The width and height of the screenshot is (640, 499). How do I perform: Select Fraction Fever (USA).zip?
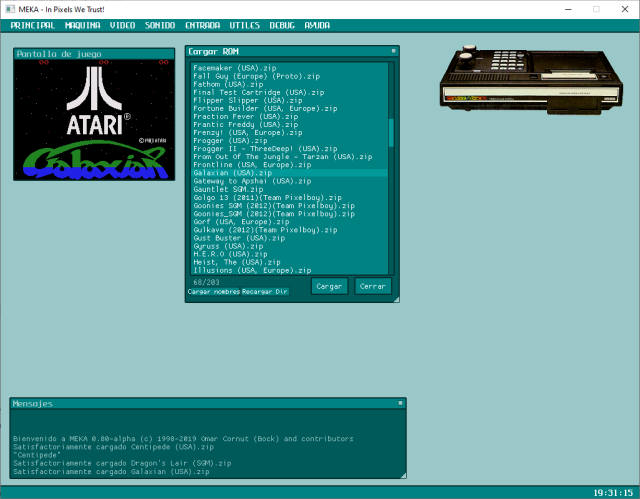point(289,117)
